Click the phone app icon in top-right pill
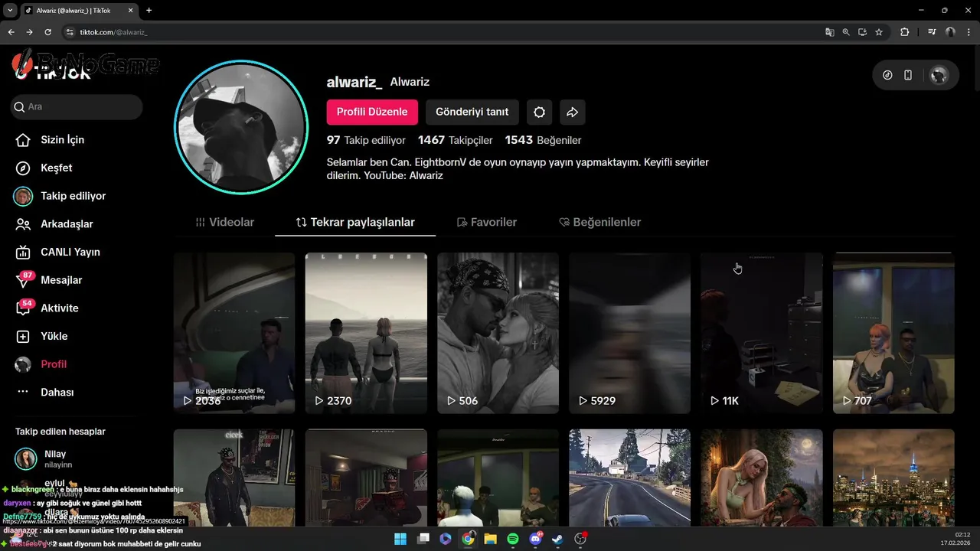The height and width of the screenshot is (551, 980). click(x=908, y=75)
